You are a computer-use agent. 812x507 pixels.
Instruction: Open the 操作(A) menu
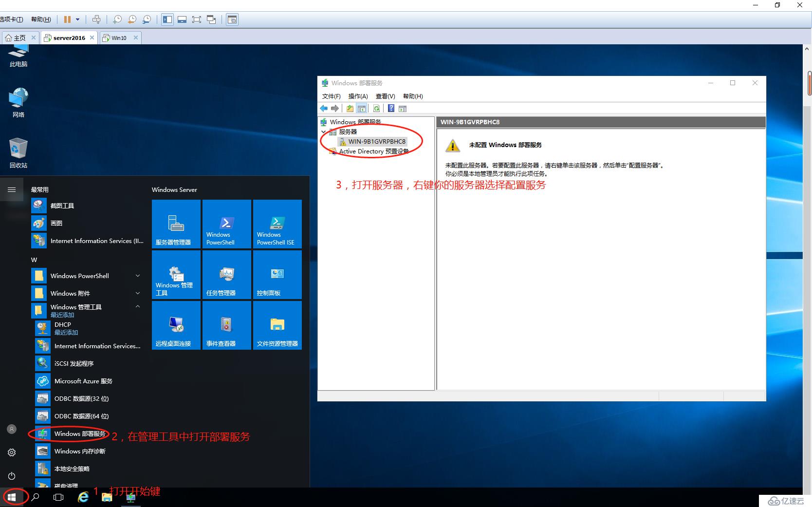coord(358,96)
